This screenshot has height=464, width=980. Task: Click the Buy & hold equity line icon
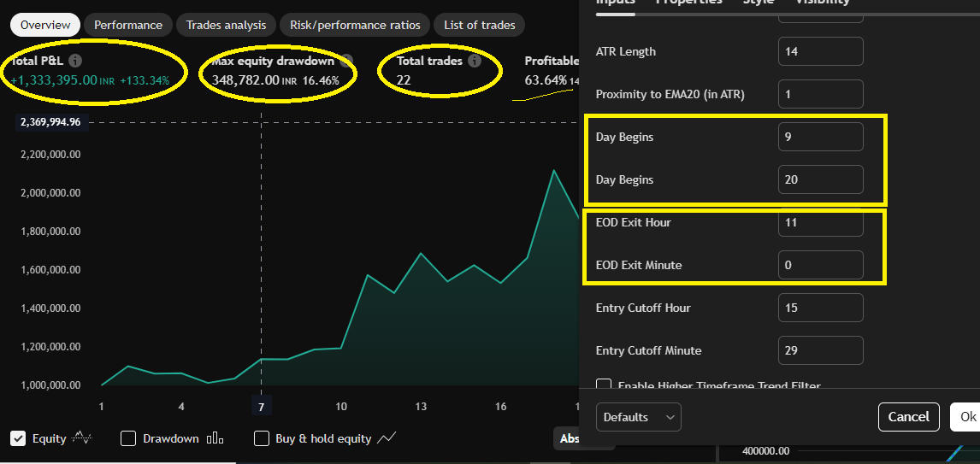(387, 438)
